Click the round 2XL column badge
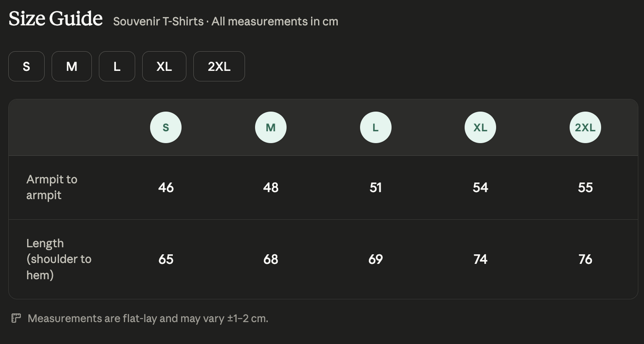The image size is (644, 344). (x=585, y=127)
